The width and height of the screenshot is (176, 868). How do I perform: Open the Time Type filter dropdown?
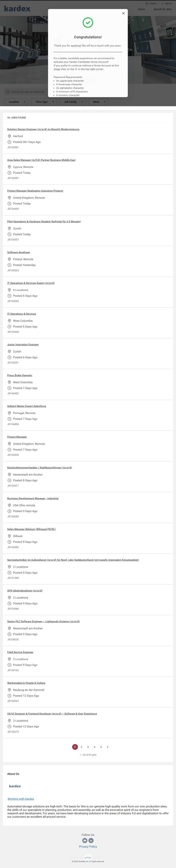[x=44, y=102]
